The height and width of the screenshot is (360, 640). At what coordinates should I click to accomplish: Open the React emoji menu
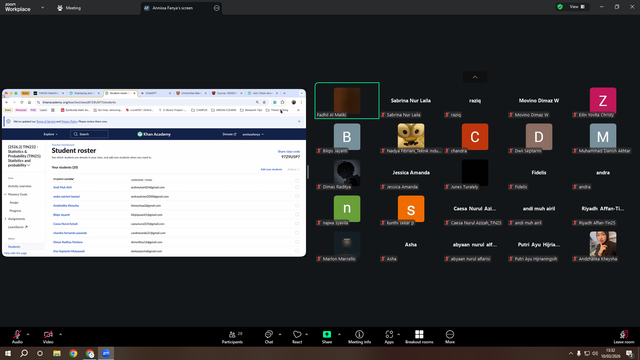click(297, 337)
